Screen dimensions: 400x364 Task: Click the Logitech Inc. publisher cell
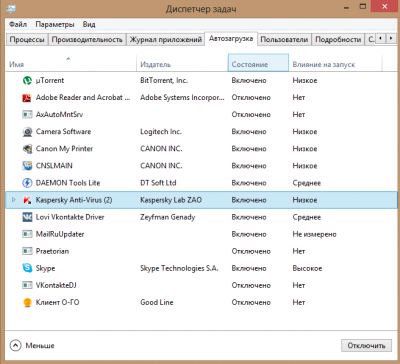click(161, 132)
